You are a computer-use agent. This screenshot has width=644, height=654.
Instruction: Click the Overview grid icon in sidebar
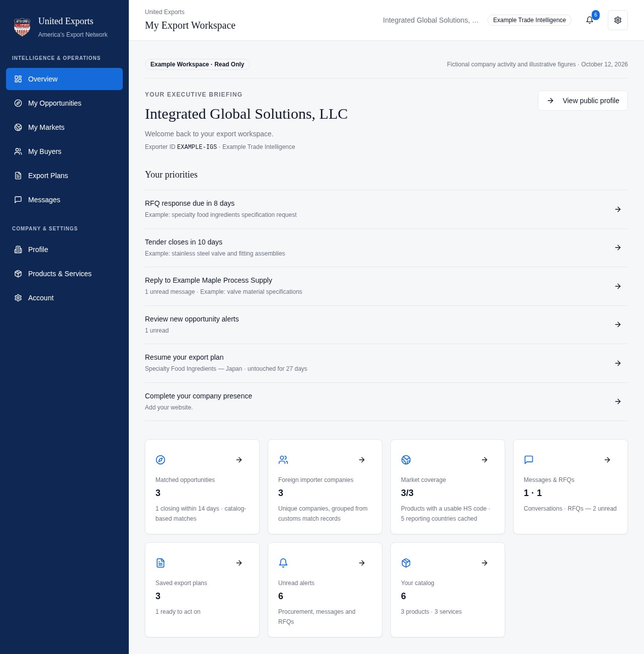[x=18, y=79]
